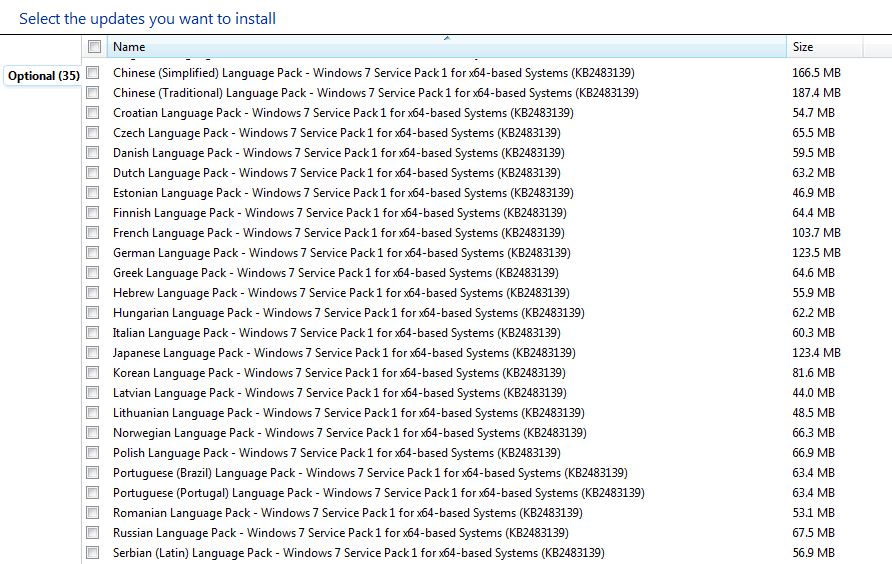The height and width of the screenshot is (564, 892).
Task: Check Chinese (Simplified) Language Pack checkbox
Action: click(93, 73)
